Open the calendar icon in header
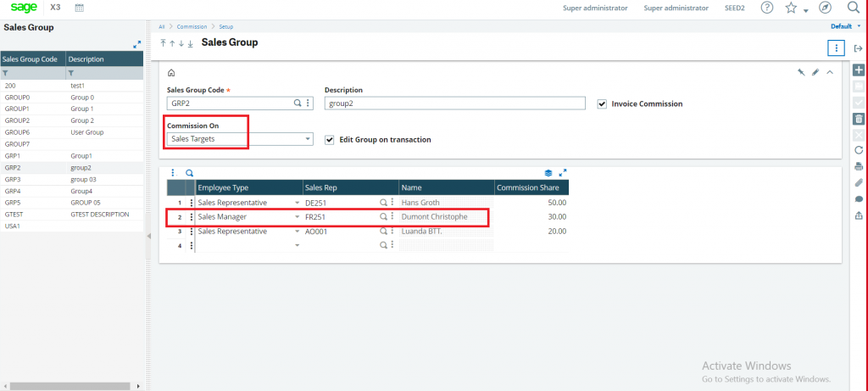Screen dimensions: 868x391 click(79, 8)
